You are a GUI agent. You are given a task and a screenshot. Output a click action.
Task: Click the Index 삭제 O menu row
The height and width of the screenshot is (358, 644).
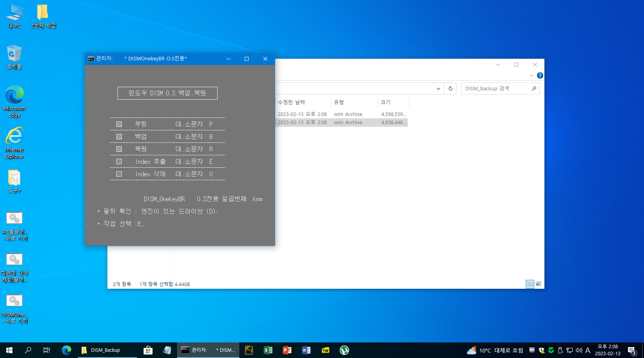click(167, 174)
